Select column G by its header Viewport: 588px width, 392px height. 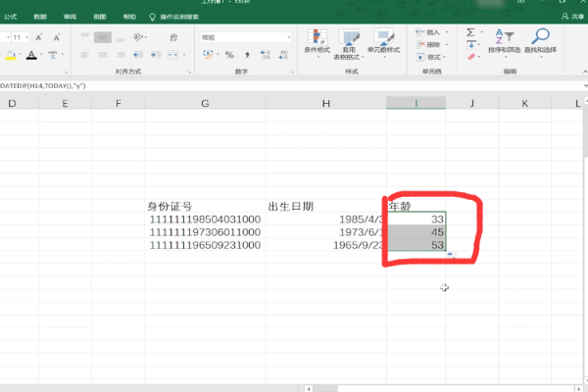pyautogui.click(x=205, y=104)
